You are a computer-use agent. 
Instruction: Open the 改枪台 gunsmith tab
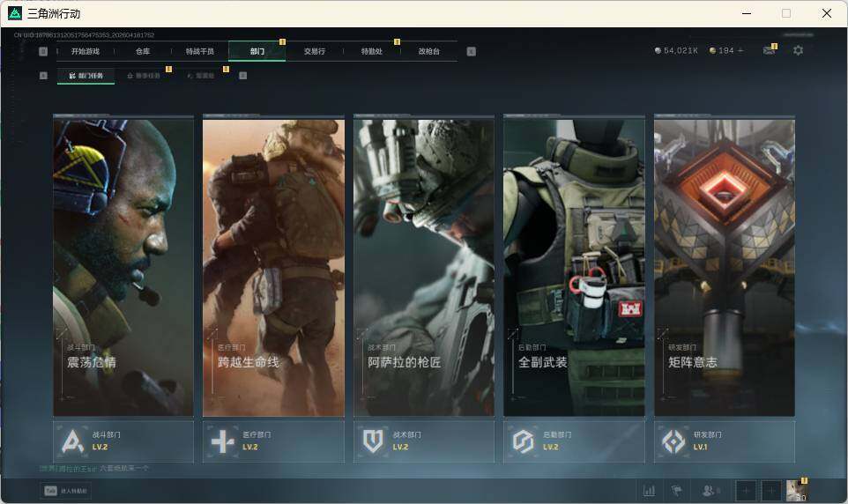point(429,51)
